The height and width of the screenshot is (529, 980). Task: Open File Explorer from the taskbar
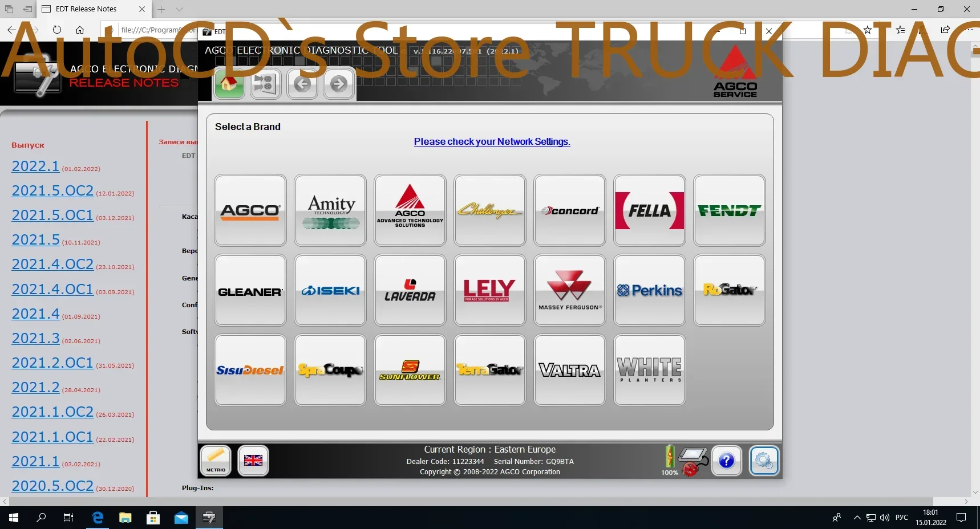(125, 518)
